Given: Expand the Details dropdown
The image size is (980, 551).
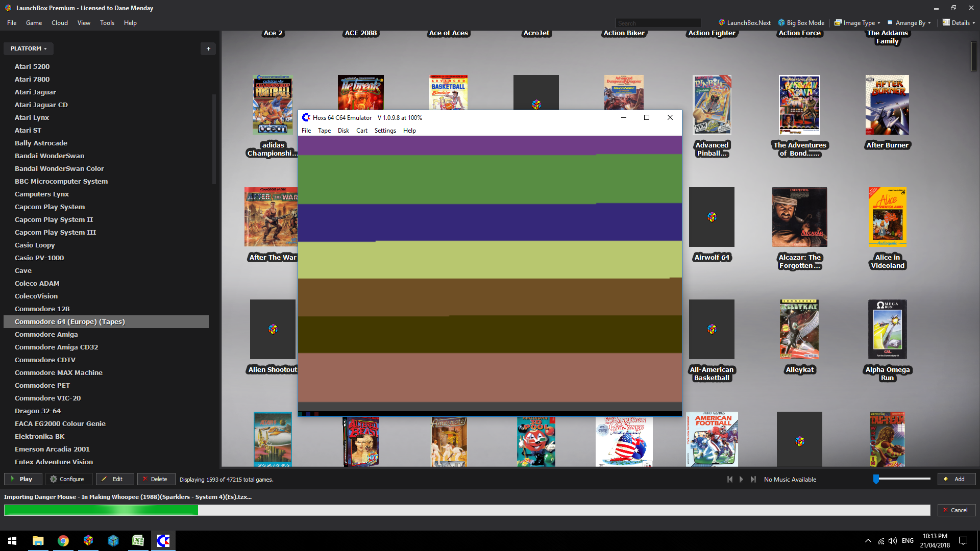Looking at the screenshot, I should 959,23.
